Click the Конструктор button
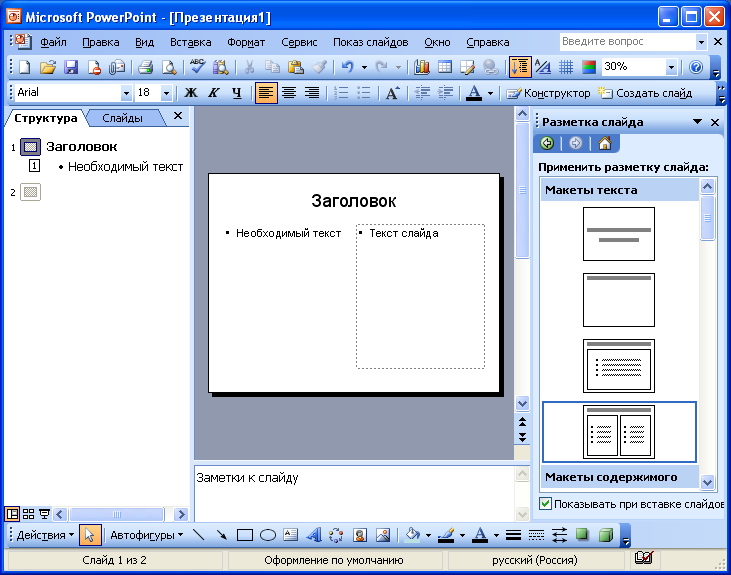Image resolution: width=731 pixels, height=575 pixels. tap(548, 93)
